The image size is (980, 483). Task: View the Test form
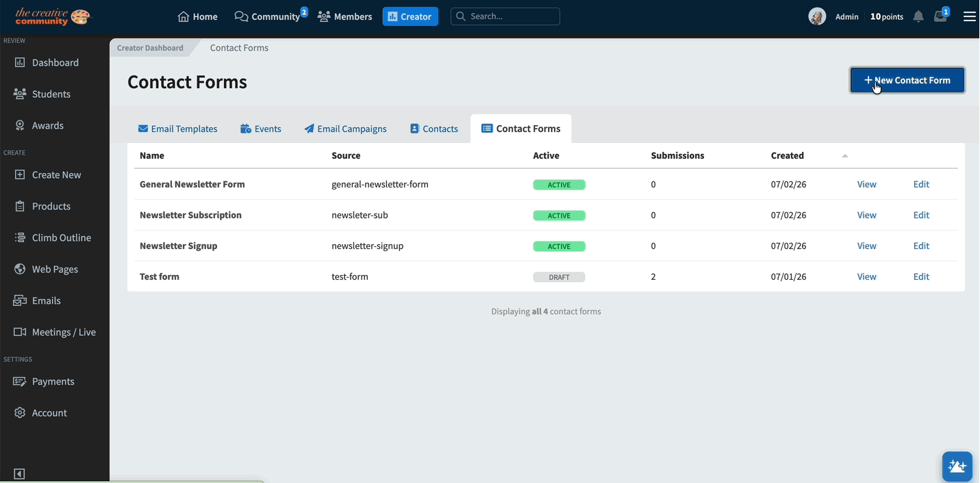[867, 276]
